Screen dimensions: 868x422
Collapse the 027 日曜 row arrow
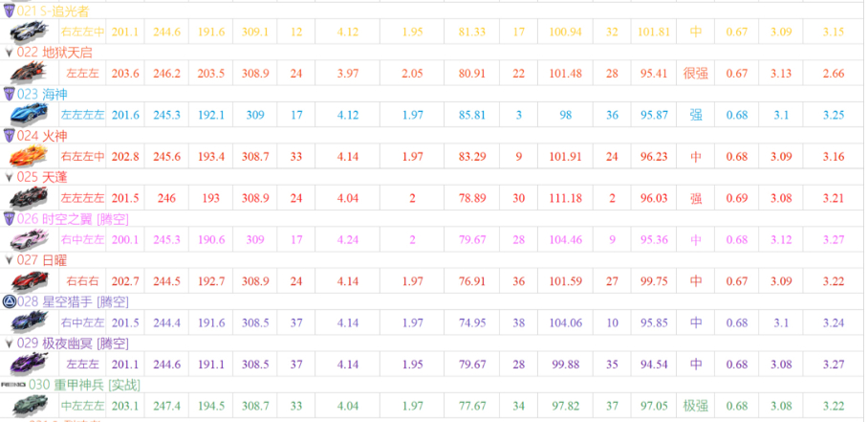[x=9, y=260]
